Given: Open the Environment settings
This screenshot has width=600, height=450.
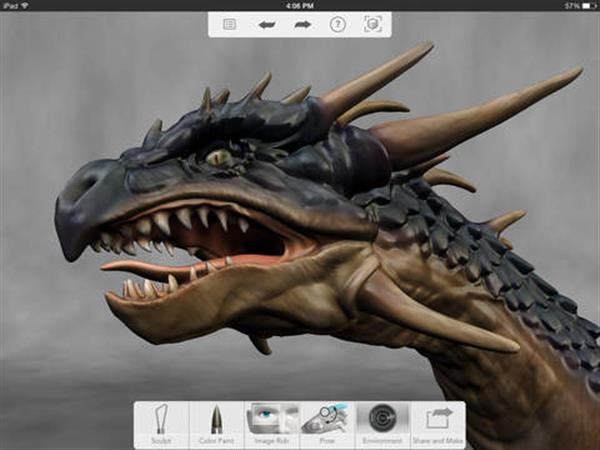Looking at the screenshot, I should click(x=382, y=425).
